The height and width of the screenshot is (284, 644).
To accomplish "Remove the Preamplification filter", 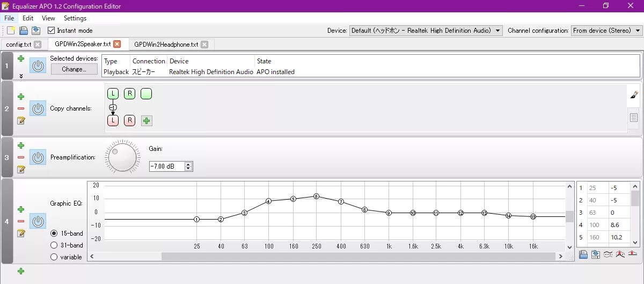I will (21, 157).
